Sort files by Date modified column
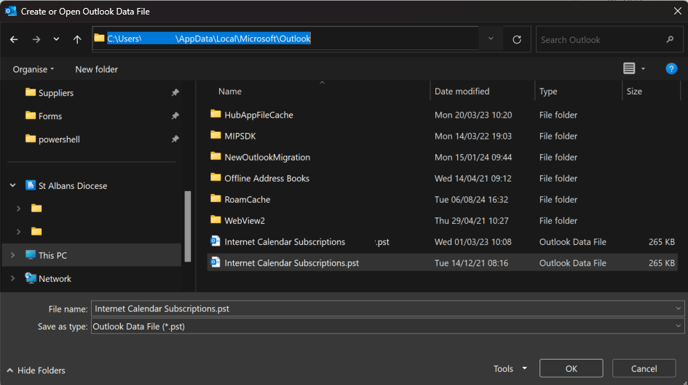 (462, 91)
